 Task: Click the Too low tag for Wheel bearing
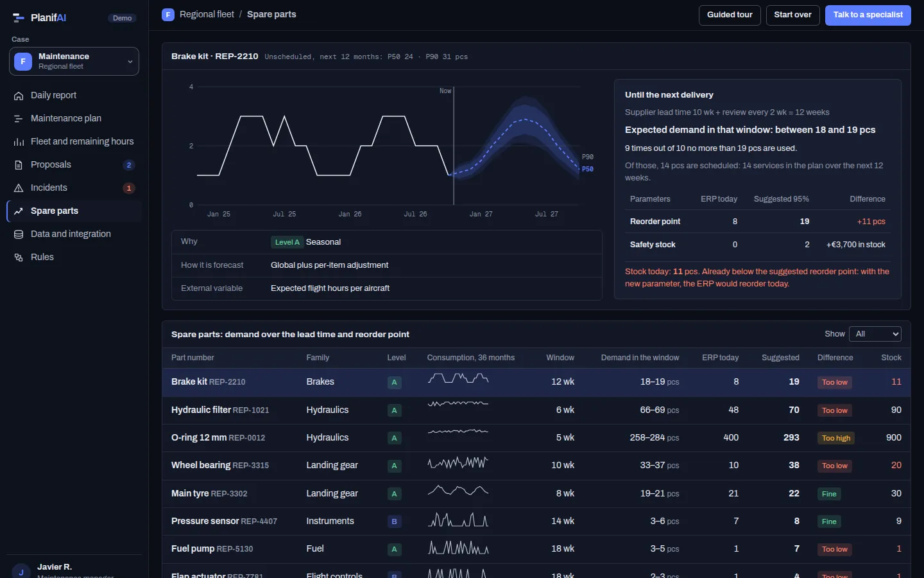coord(835,466)
